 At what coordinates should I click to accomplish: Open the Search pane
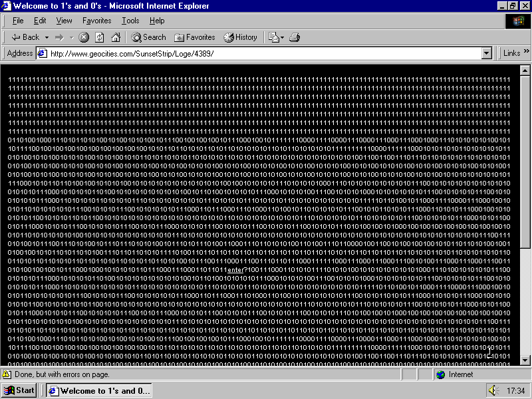148,37
